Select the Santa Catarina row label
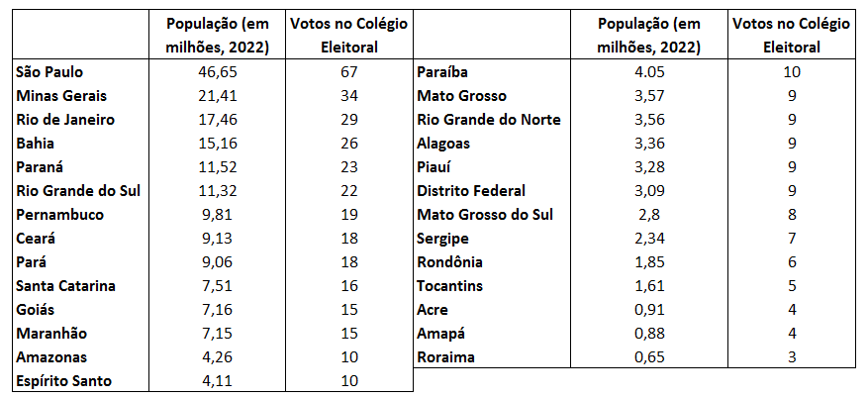Viewport: 868px width, 398px height. [66, 286]
